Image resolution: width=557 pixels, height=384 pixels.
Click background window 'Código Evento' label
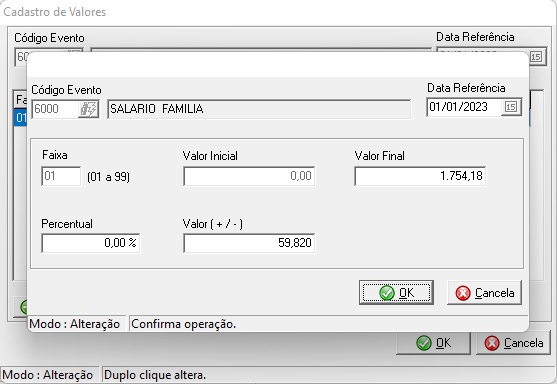click(x=49, y=38)
